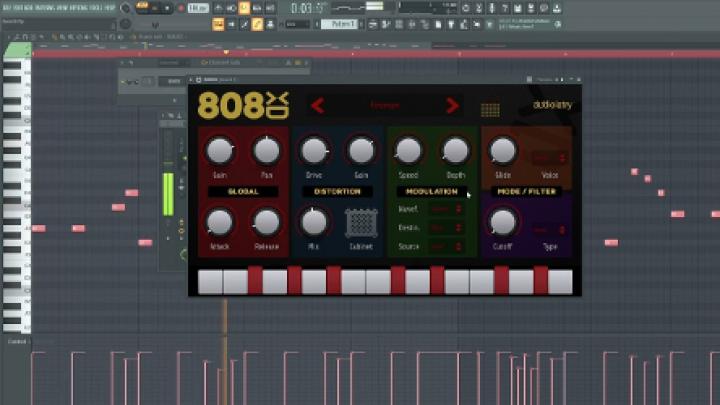The width and height of the screenshot is (720, 405).
Task: Click the Modulation Depth knob
Action: coord(456,151)
